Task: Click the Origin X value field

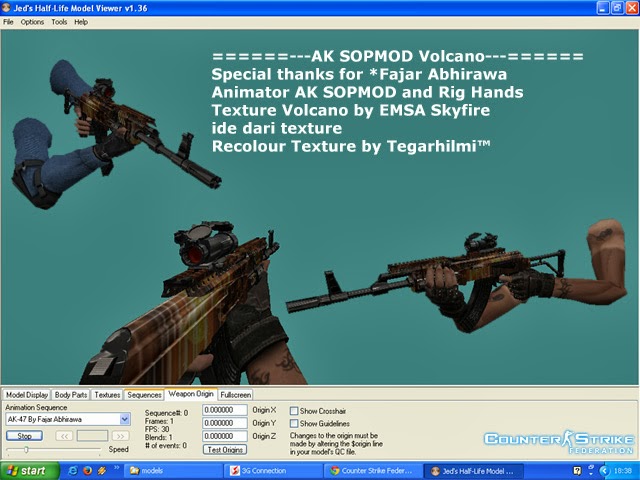Action: pyautogui.click(x=224, y=410)
